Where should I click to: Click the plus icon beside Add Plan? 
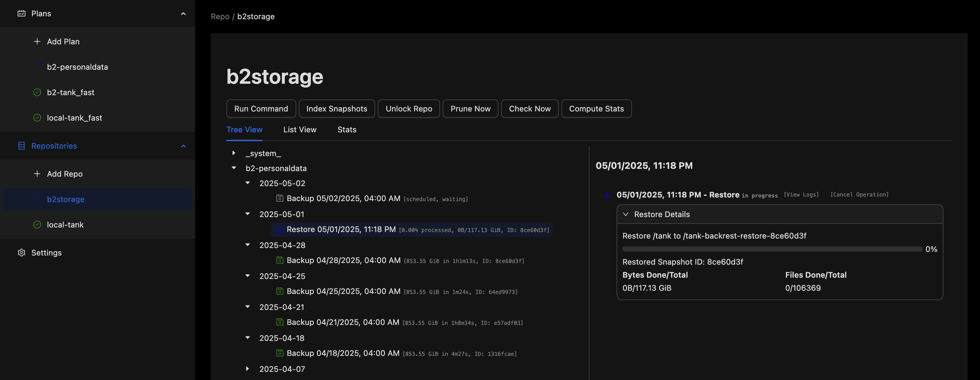(37, 41)
